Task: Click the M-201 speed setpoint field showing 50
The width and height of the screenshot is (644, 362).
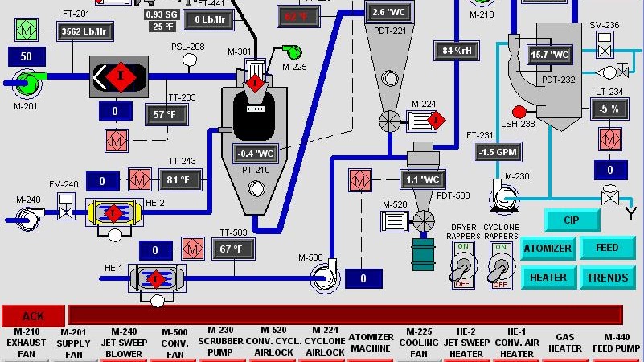Action: point(26,57)
